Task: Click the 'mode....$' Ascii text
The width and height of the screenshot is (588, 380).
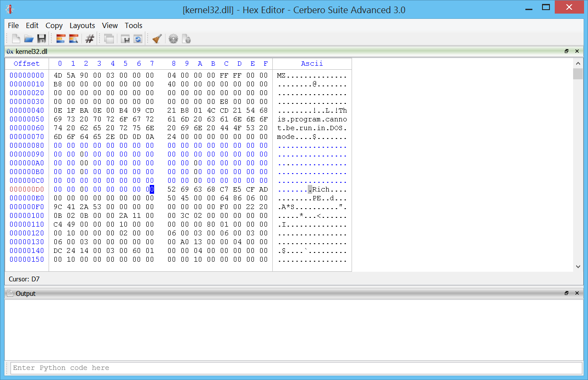Action: [x=296, y=137]
